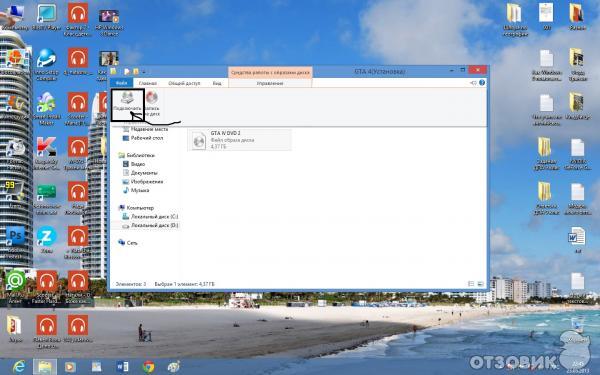Open Google Chrome from the taskbar

coord(148,367)
